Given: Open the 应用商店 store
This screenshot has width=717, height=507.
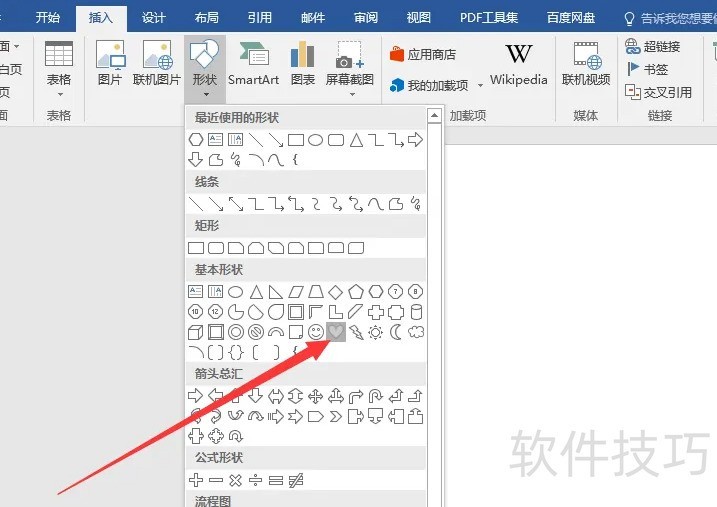Looking at the screenshot, I should click(423, 54).
